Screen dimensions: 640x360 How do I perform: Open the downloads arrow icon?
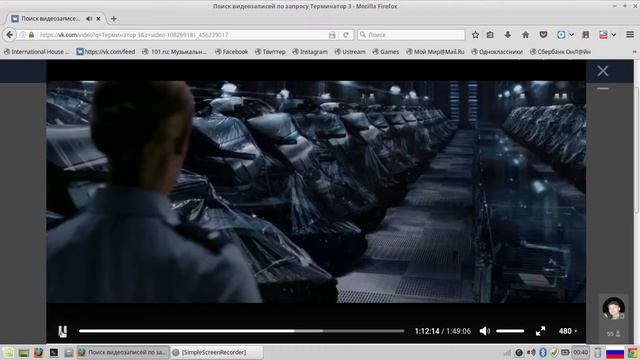pyautogui.click(x=508, y=35)
